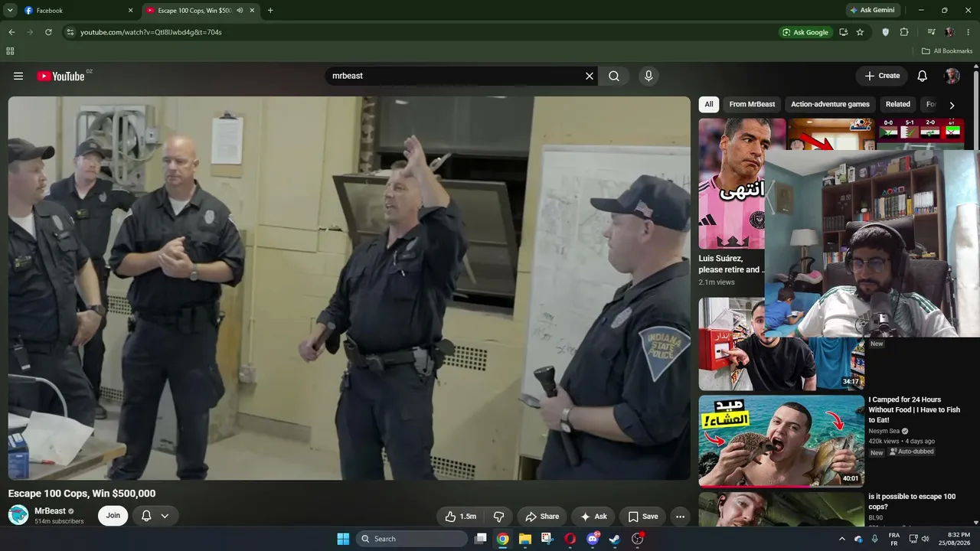Reload the YouTube page
The image size is (980, 551).
click(x=48, y=32)
